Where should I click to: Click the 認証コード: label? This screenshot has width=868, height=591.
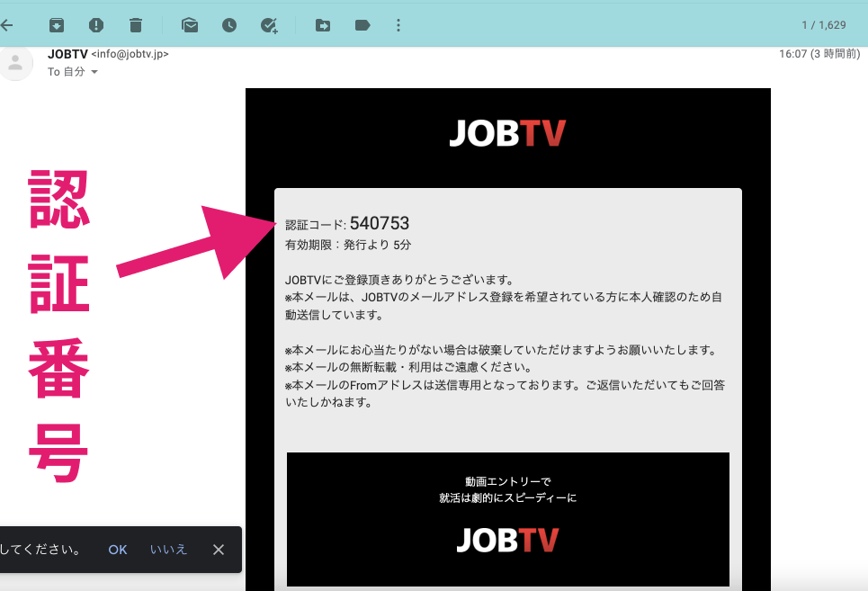[x=316, y=225]
